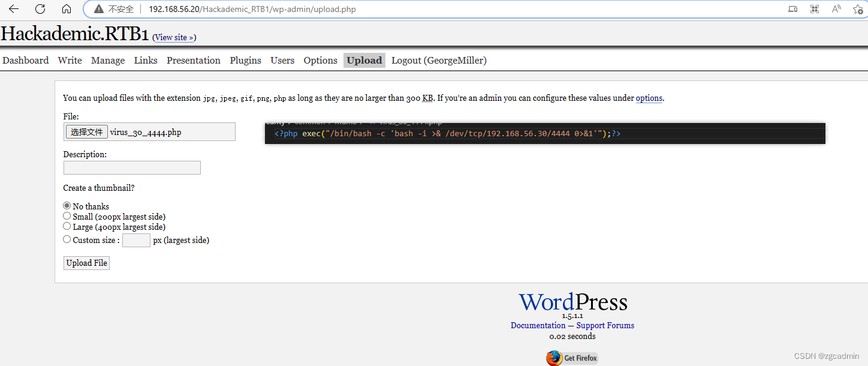Viewport: 868px width, 366px height.
Task: Select the No thanks thumbnail option
Action: 67,206
